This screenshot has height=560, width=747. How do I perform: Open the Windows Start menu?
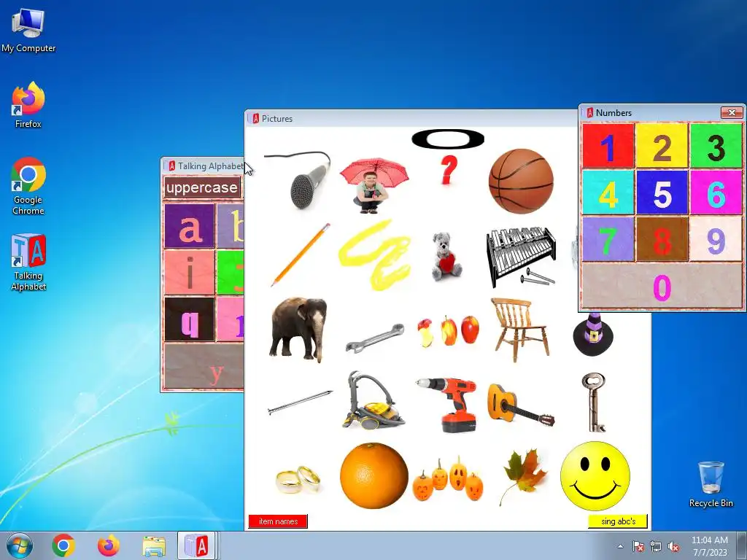(19, 545)
